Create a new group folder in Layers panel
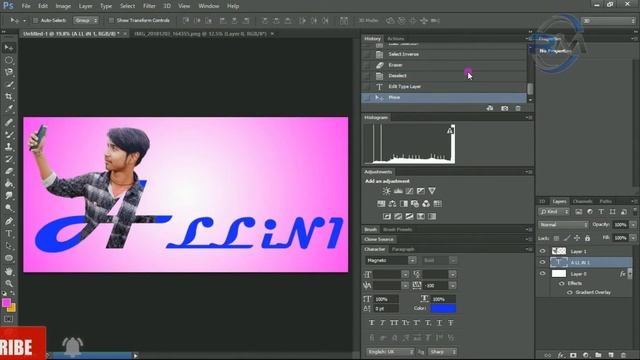The image size is (640, 360). pyautogui.click(x=598, y=355)
